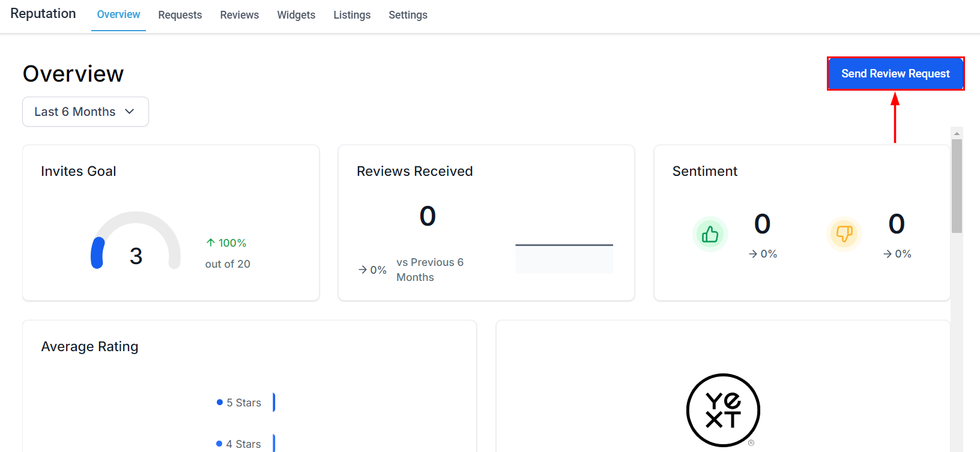Viewport: 980px width, 452px height.
Task: Open the Settings tab
Action: [x=408, y=15]
